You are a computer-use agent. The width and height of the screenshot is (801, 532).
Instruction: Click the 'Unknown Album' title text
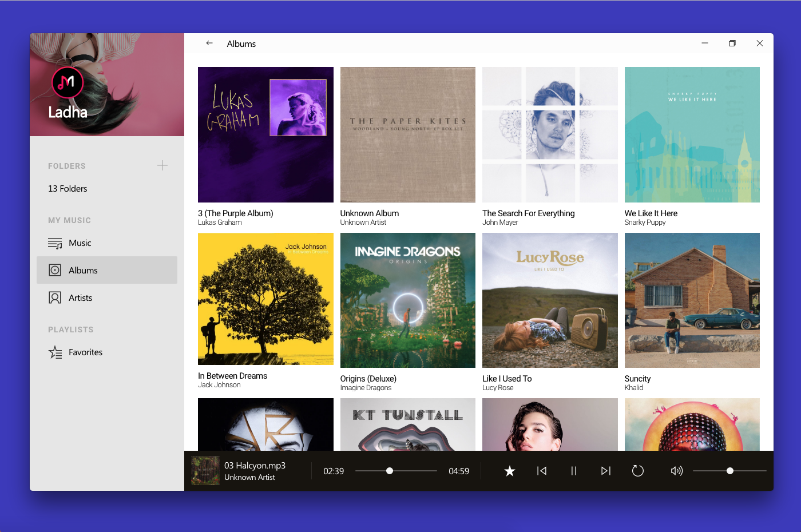[x=370, y=213]
